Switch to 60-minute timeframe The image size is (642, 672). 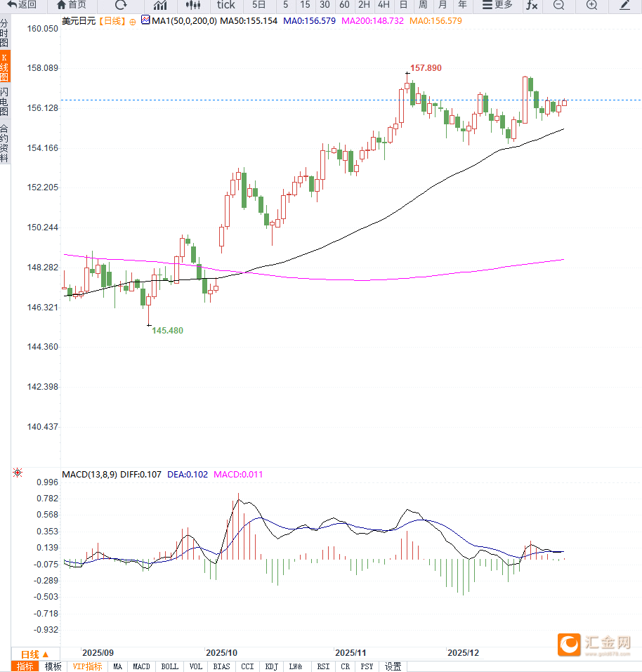click(344, 5)
